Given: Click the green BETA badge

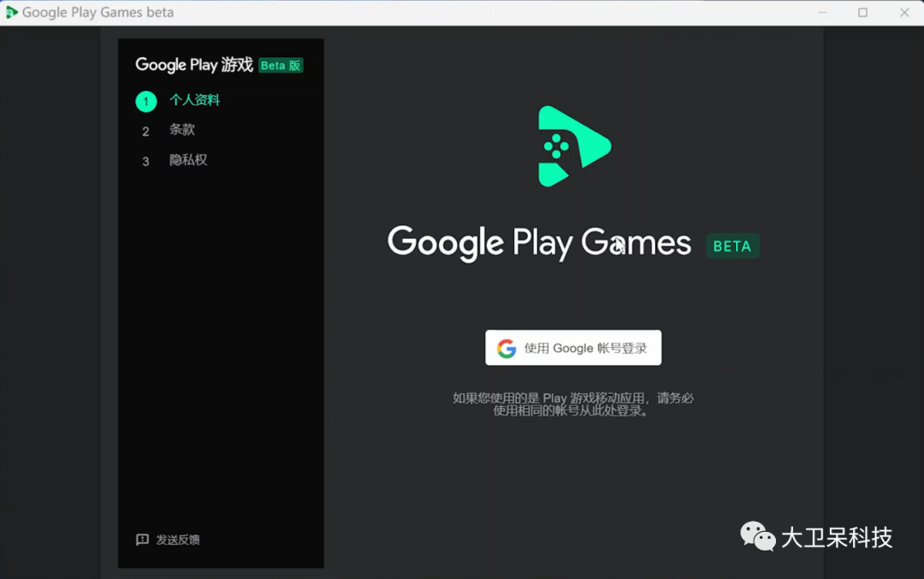Looking at the screenshot, I should pyautogui.click(x=732, y=246).
